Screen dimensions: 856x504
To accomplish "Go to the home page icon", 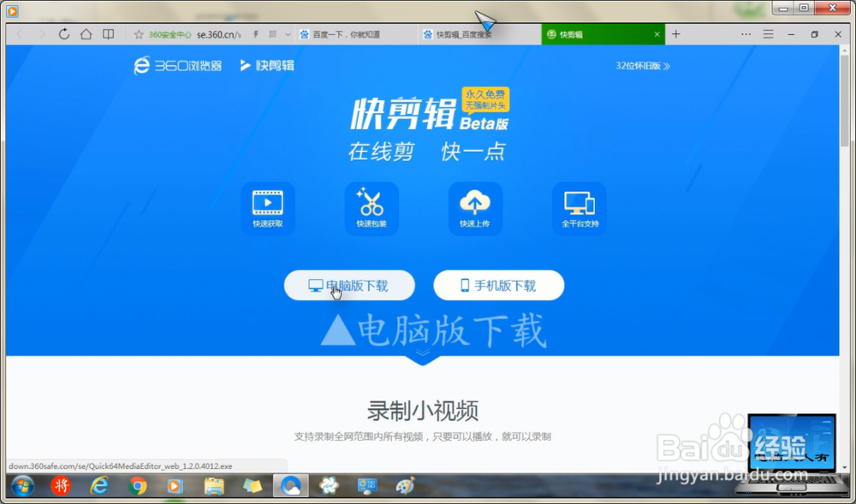I will click(86, 34).
